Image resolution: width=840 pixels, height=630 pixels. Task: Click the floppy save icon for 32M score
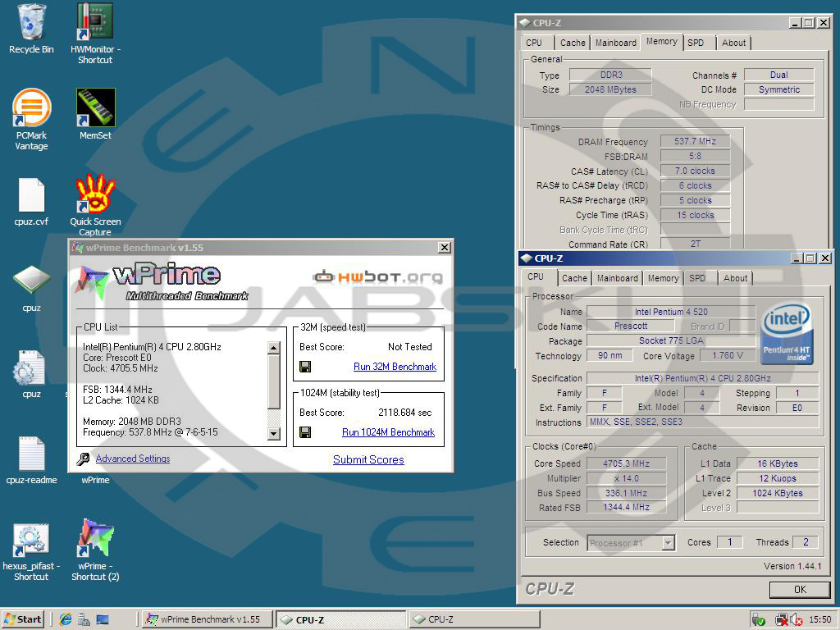(x=305, y=367)
